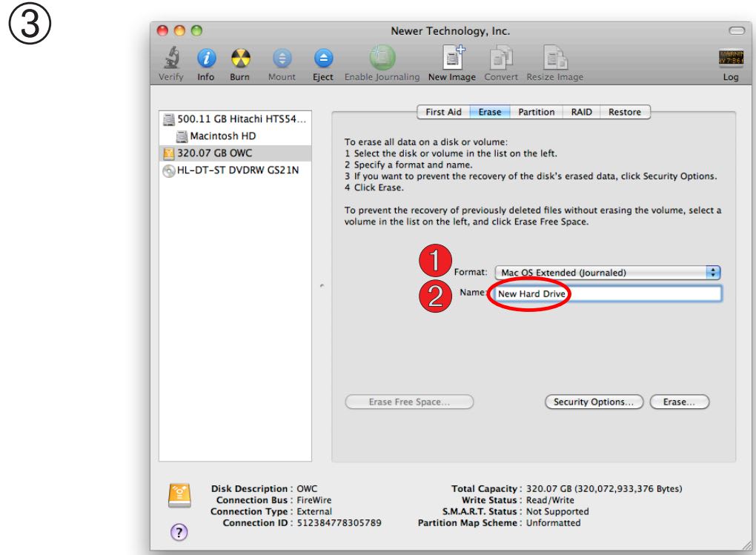Click the Erase button
The image size is (756, 555).
[x=678, y=401]
